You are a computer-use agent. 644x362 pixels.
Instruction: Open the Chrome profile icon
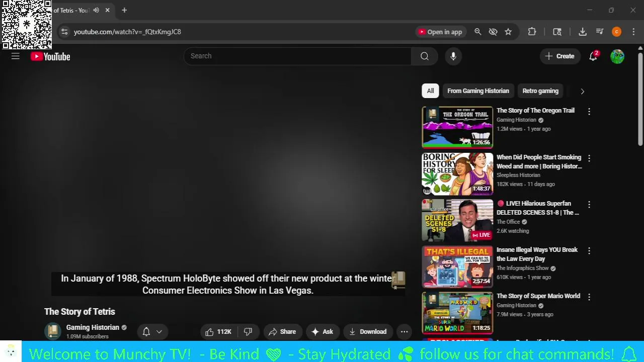[x=617, y=32]
